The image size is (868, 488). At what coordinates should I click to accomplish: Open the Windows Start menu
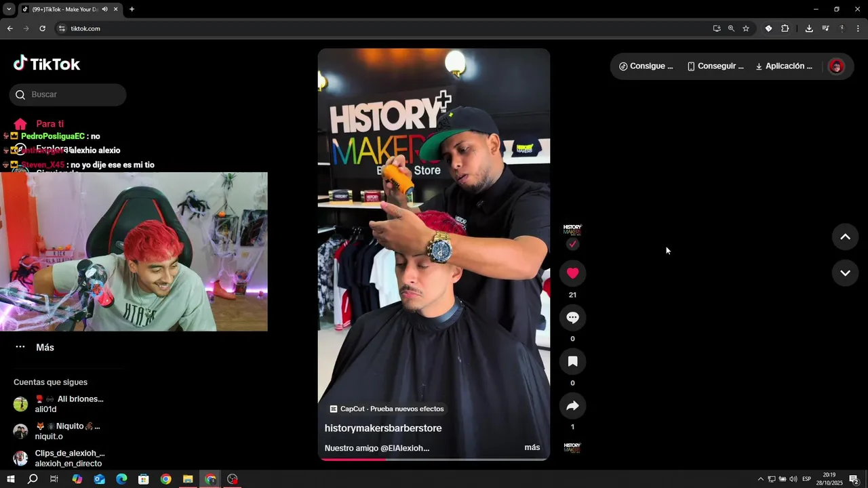tap(10, 479)
